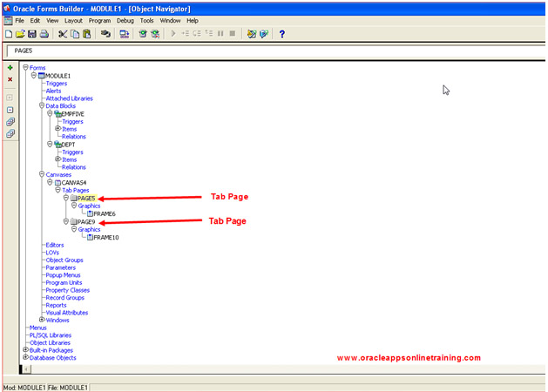Select the PAGE9 tab page node
Image resolution: width=548 pixels, height=392 pixels.
86,221
